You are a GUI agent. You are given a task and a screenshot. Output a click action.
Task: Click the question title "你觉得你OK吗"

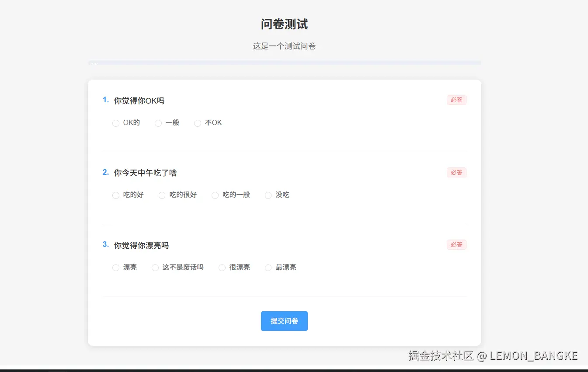[139, 101]
